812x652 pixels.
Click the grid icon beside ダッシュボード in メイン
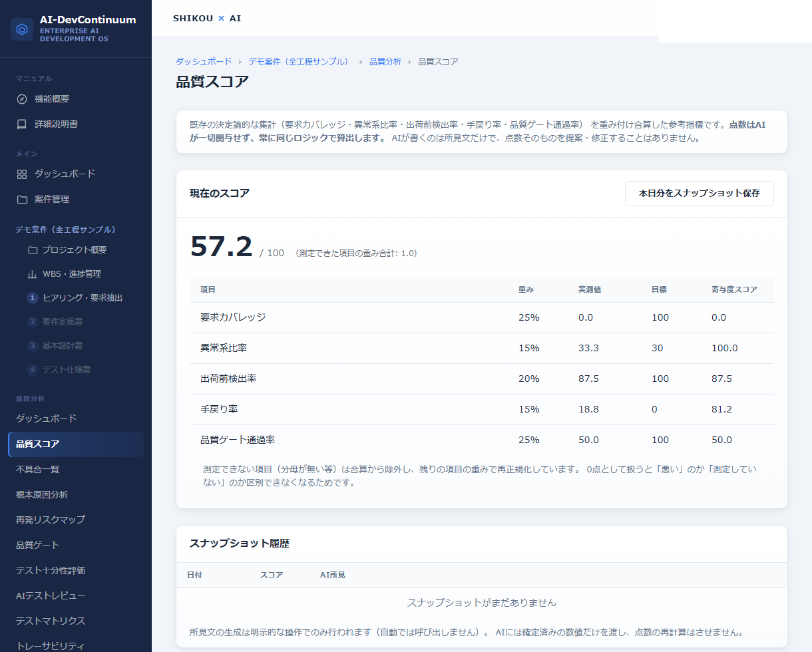tap(22, 174)
